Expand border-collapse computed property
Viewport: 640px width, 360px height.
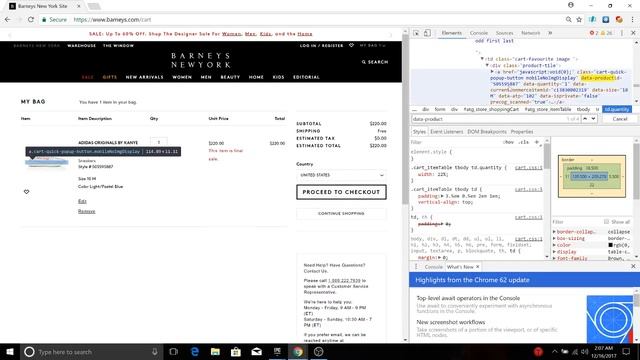click(554, 232)
